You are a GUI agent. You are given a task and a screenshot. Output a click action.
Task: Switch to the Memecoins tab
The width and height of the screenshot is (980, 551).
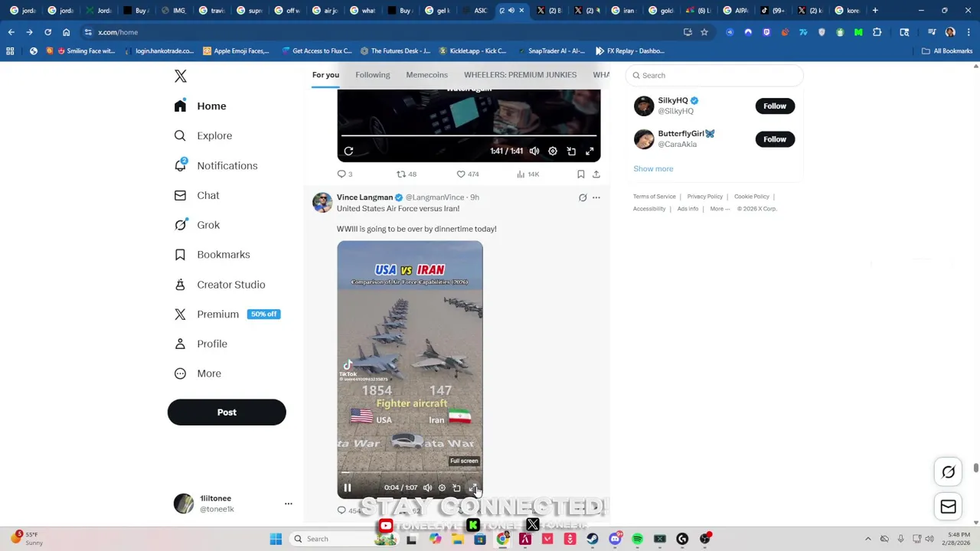pos(426,75)
